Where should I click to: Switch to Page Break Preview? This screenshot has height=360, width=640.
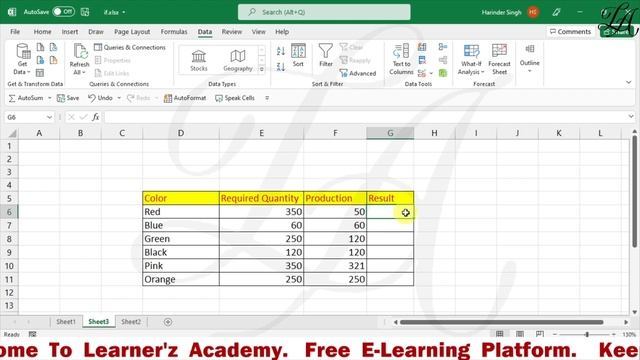coord(540,334)
